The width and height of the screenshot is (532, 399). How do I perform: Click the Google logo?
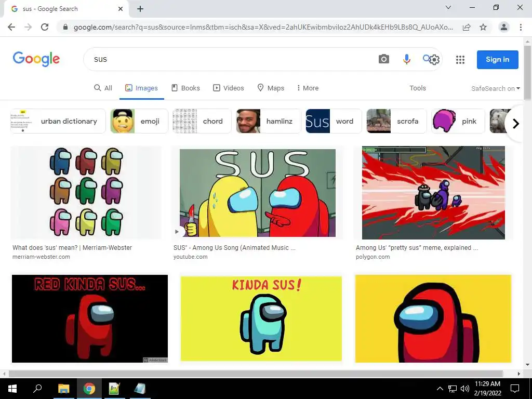point(36,59)
